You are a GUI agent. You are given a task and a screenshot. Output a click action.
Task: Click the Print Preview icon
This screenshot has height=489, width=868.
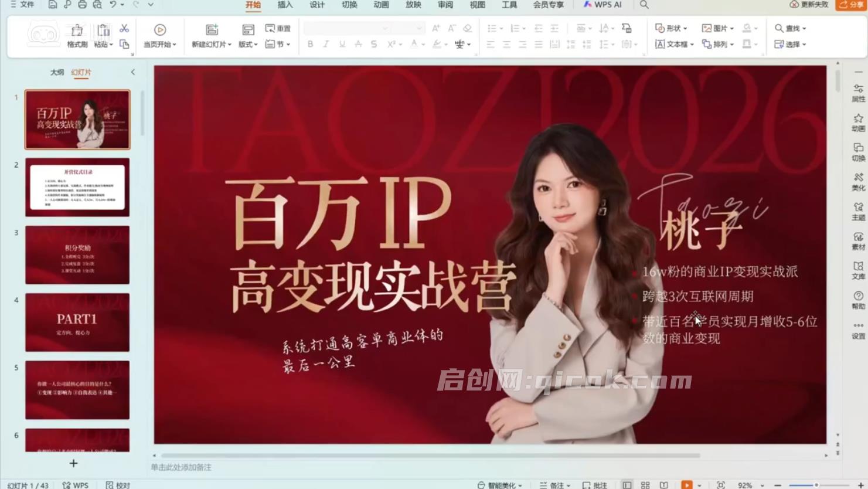coord(97,5)
